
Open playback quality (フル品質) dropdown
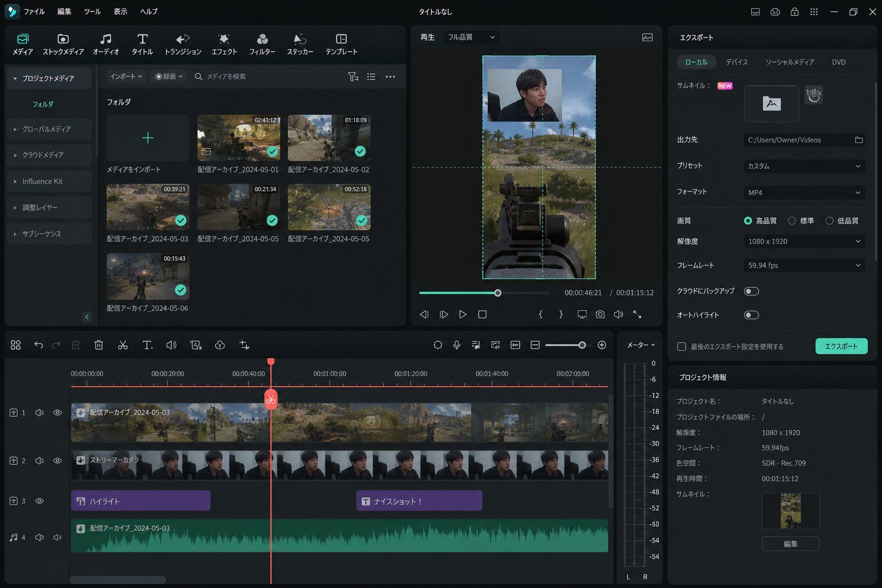(x=471, y=37)
